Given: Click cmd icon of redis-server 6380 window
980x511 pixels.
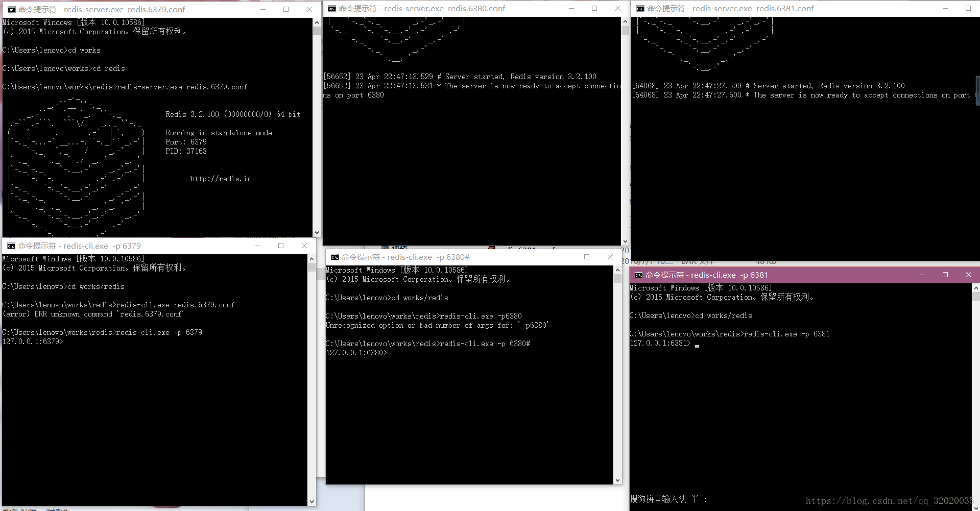Looking at the screenshot, I should [332, 8].
